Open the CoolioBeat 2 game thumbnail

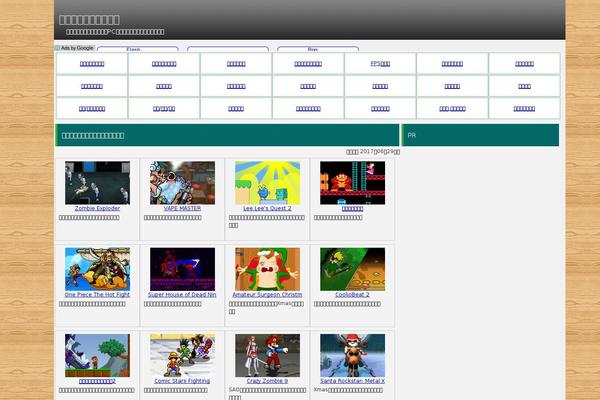click(352, 269)
